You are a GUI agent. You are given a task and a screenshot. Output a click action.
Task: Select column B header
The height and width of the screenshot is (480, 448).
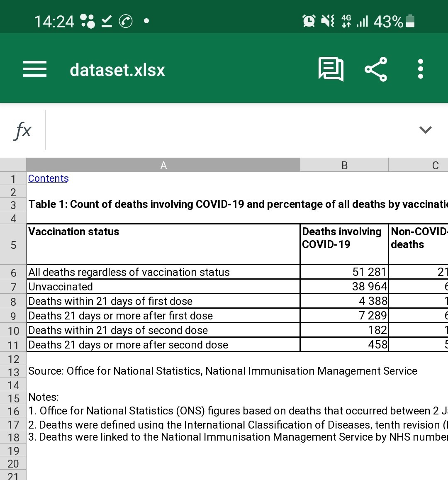[344, 165]
